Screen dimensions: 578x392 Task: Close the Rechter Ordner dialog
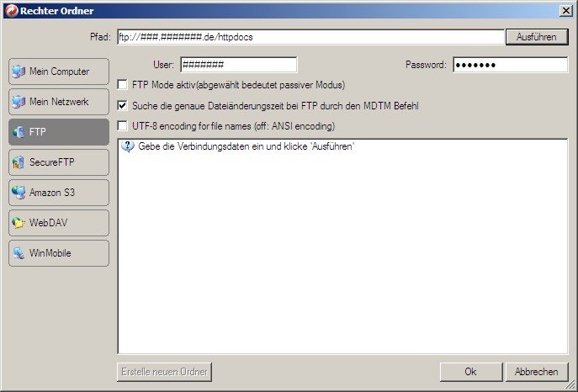[x=566, y=11]
